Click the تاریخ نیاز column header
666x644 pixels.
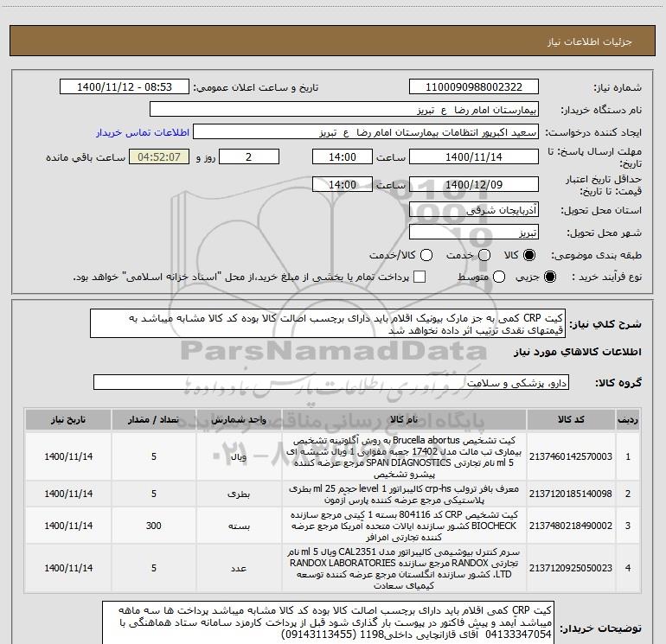click(x=68, y=419)
